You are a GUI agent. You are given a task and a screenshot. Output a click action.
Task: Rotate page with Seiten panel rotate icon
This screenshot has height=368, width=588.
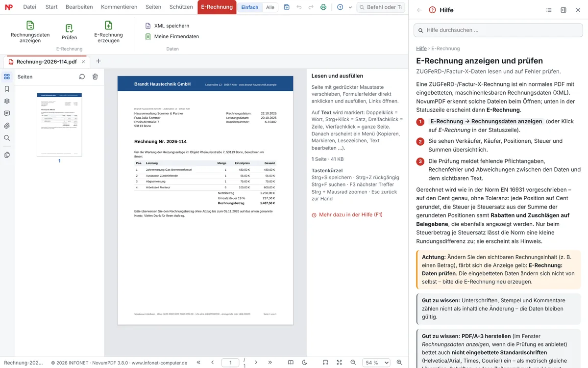pyautogui.click(x=82, y=77)
